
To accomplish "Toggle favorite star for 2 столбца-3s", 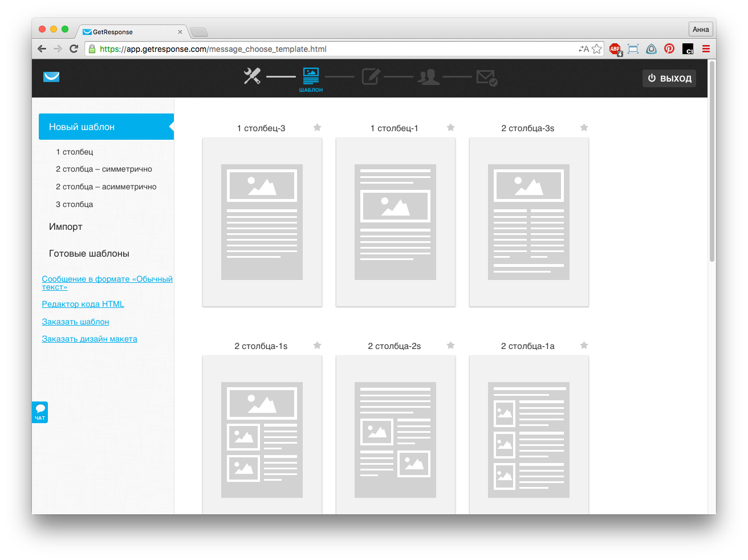I will [x=584, y=128].
